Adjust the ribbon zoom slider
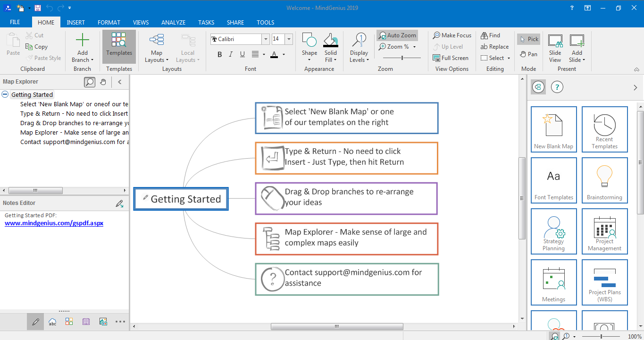644x340 pixels. [x=402, y=58]
